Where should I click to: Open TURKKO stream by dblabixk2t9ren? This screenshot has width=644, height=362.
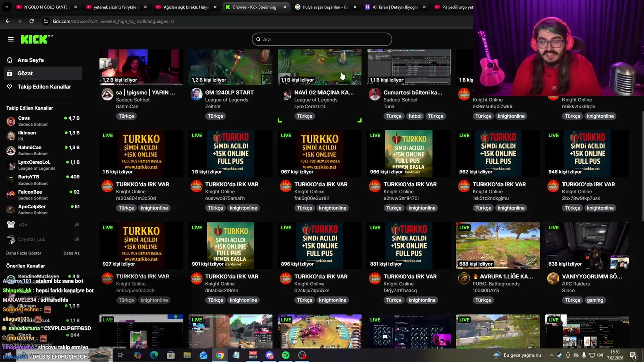coord(230,246)
